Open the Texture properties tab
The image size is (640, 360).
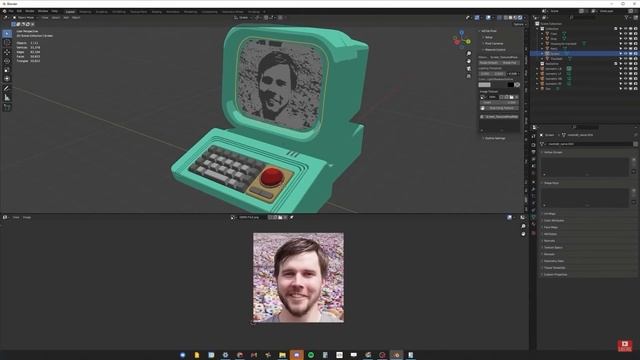[533, 233]
